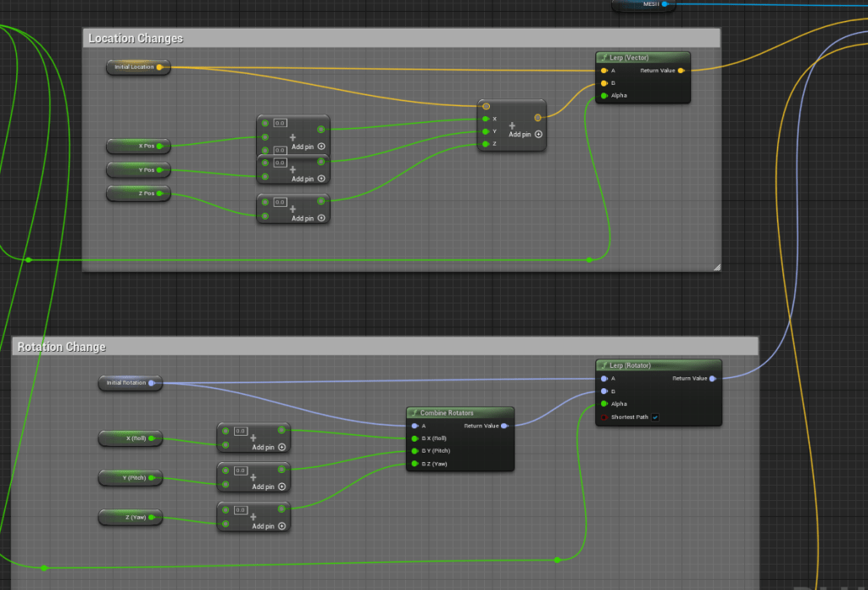Image resolution: width=868 pixels, height=590 pixels.
Task: Click the Lerp (Vector) Return Value pin
Action: (x=682, y=70)
